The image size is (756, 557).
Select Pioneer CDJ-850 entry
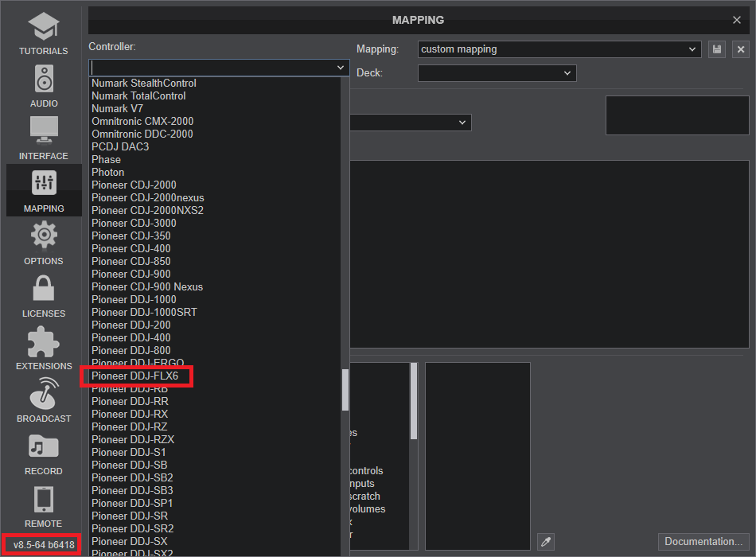[x=131, y=261]
